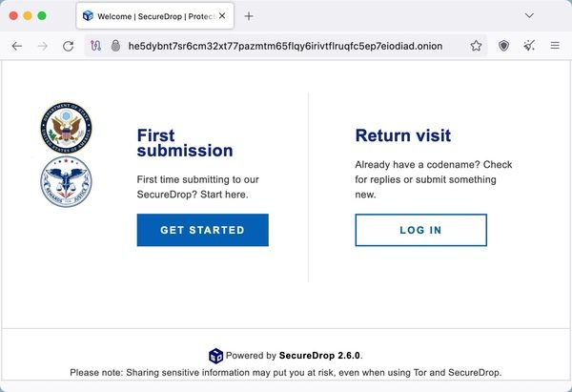Open a new tab with plus button

[x=249, y=16]
